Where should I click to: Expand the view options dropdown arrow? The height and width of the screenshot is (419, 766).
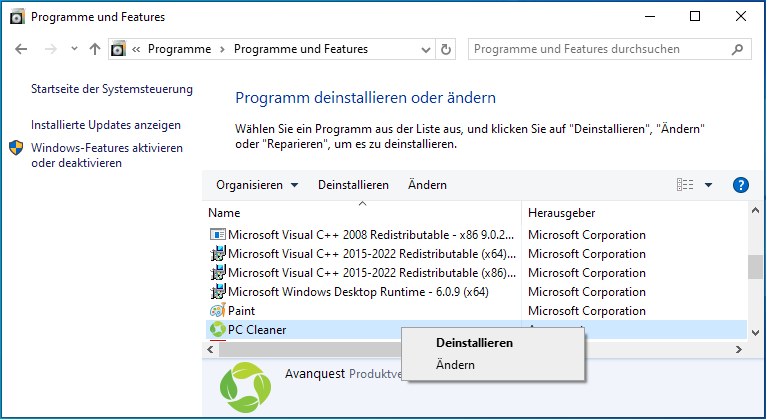point(708,185)
